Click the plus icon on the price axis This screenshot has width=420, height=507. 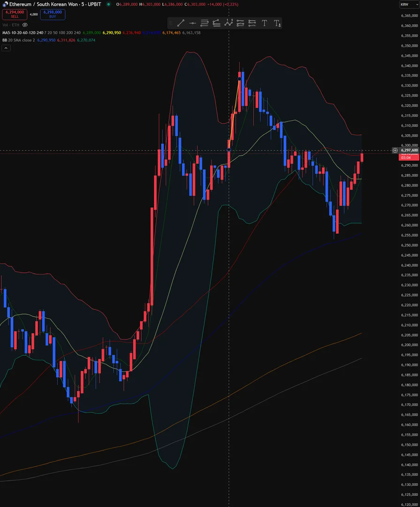click(395, 150)
